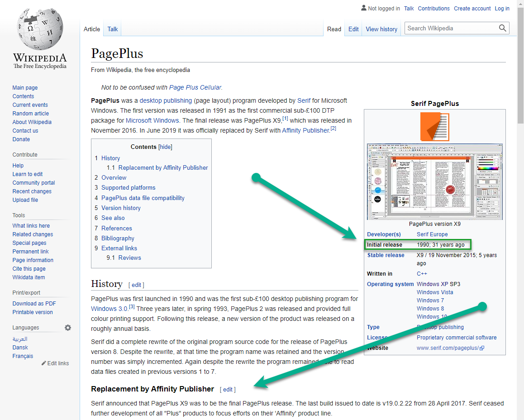Open the Wikidata item link
The height and width of the screenshot is (420, 524).
(x=29, y=277)
